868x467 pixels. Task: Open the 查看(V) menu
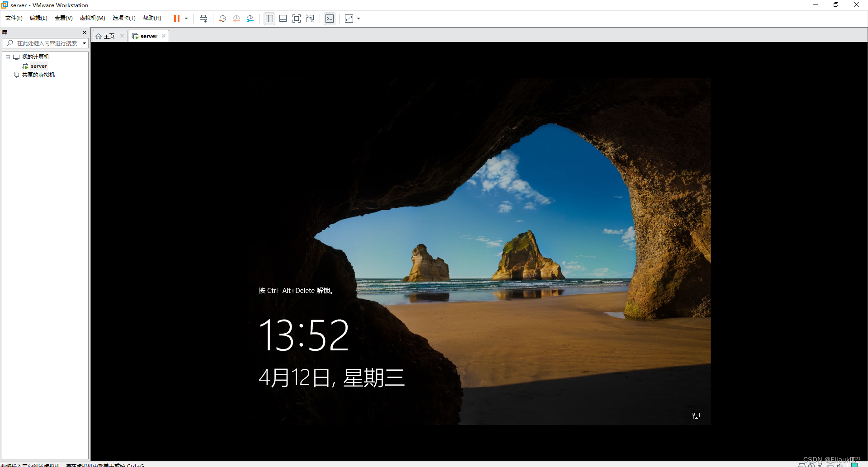point(64,18)
